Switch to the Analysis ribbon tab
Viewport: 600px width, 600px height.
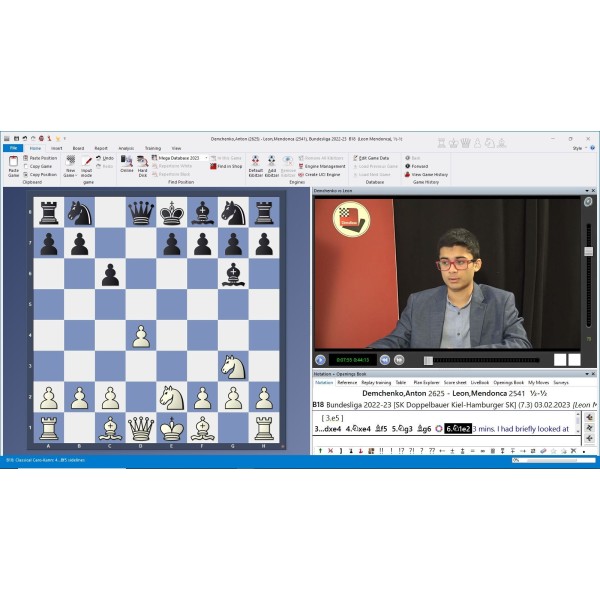pyautogui.click(x=126, y=148)
